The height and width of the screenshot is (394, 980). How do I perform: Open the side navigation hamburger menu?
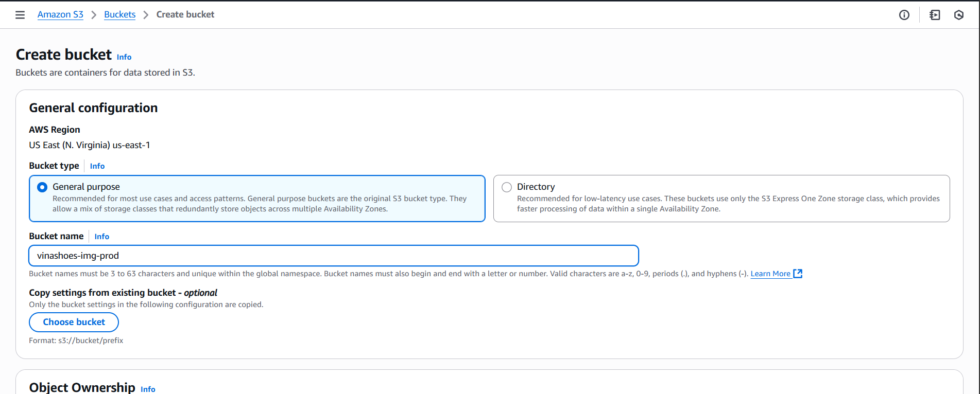(x=20, y=15)
